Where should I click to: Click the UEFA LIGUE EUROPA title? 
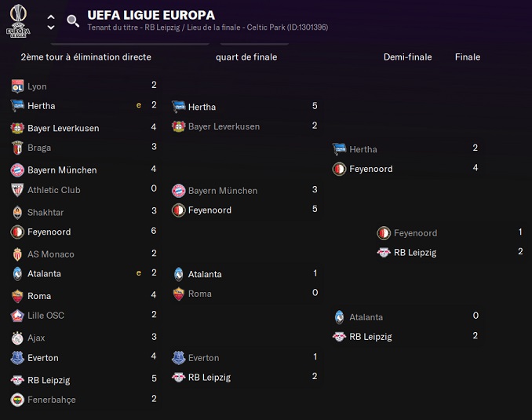[151, 15]
